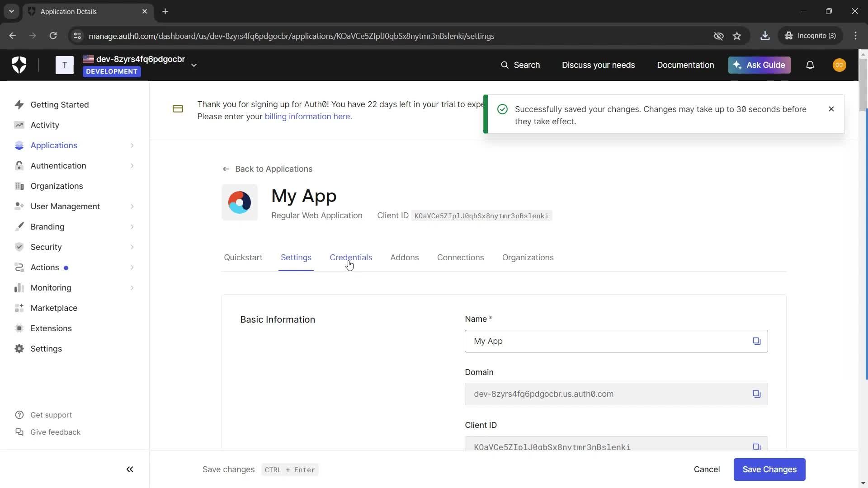The image size is (868, 488).
Task: Go to the Organizations tab
Action: (x=528, y=258)
